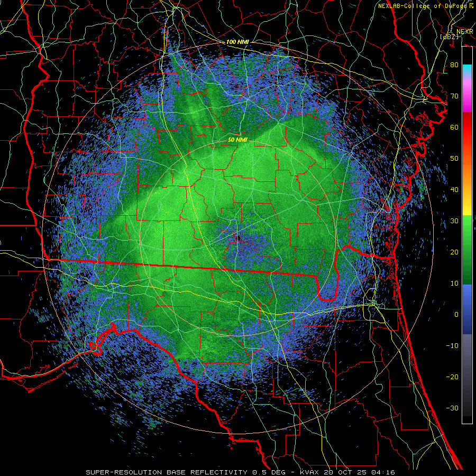Click the -10 value on the color scale
The width and height of the screenshot is (476, 476).
(x=452, y=346)
